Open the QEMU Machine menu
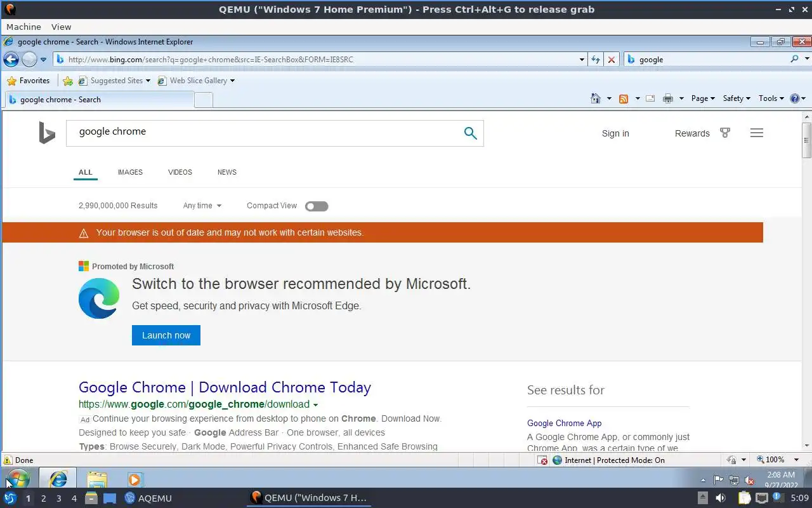 coord(23,27)
